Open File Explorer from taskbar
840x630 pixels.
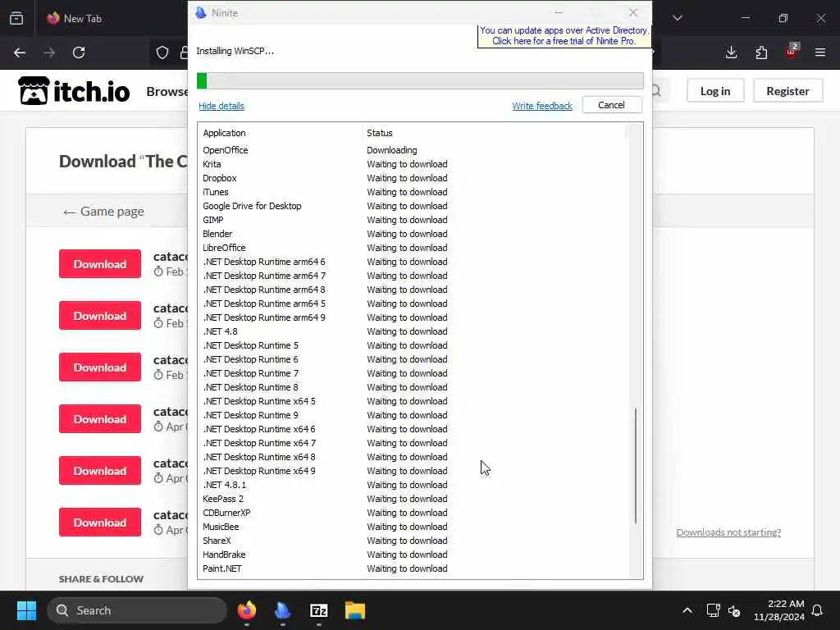click(x=354, y=610)
